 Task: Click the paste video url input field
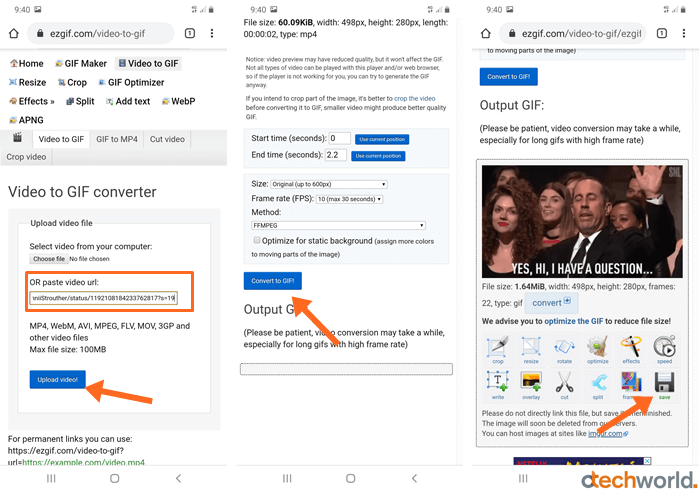[103, 298]
